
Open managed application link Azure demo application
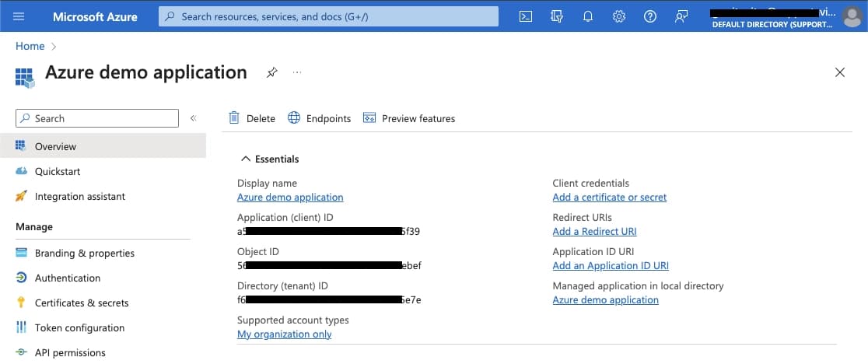[606, 299]
